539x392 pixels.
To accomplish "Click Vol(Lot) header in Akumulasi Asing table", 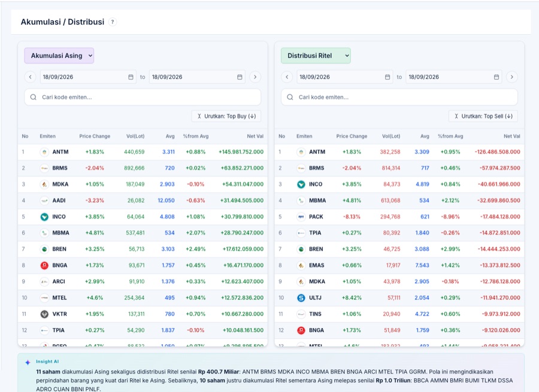I will [x=135, y=136].
